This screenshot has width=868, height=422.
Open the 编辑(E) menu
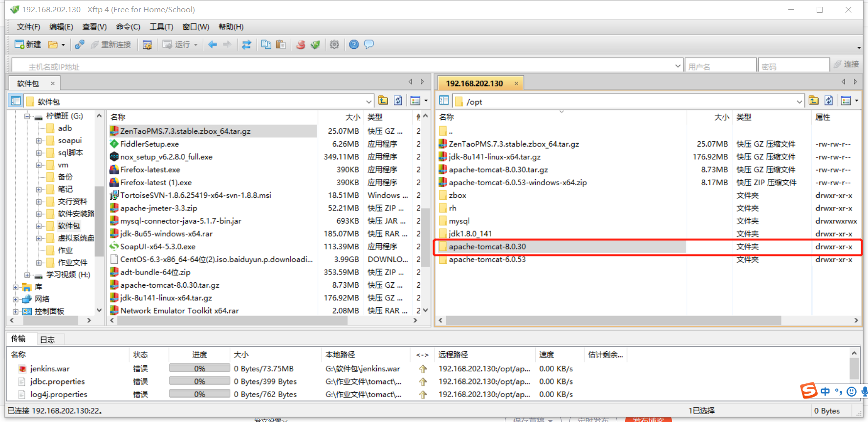(61, 27)
